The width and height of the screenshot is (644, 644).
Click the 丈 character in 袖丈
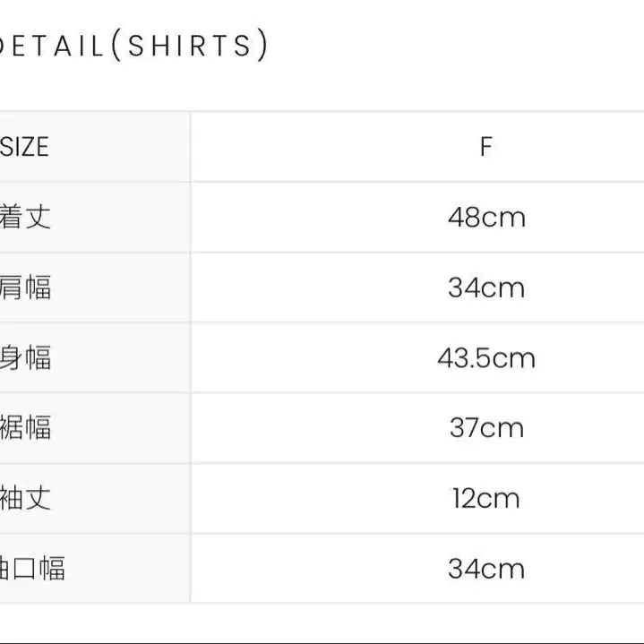(x=39, y=498)
